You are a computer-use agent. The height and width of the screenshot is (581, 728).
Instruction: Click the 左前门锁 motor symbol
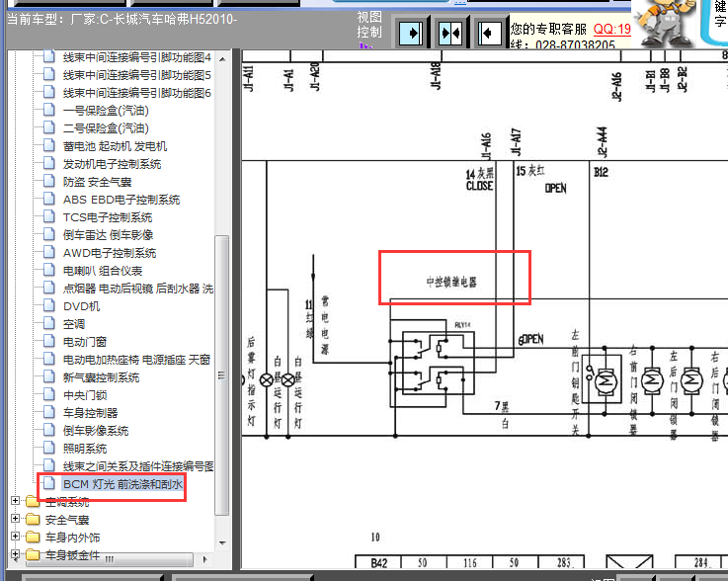click(x=606, y=381)
